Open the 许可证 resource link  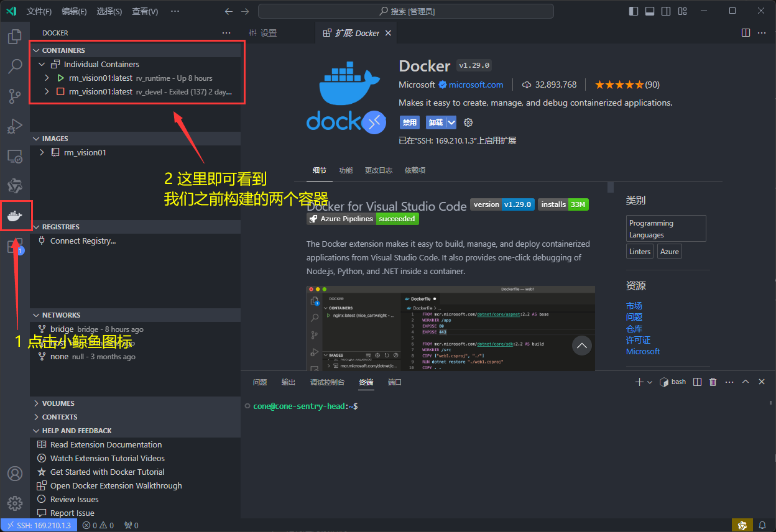638,340
